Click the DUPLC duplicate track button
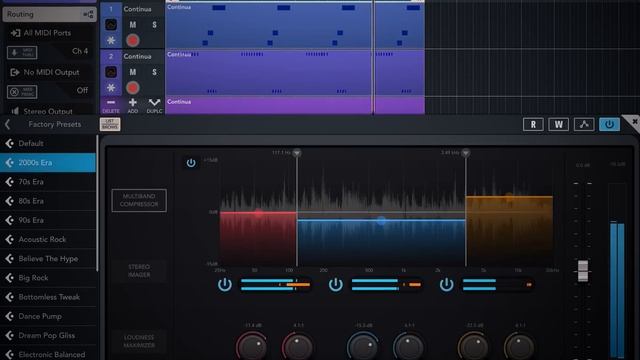 pos(154,105)
